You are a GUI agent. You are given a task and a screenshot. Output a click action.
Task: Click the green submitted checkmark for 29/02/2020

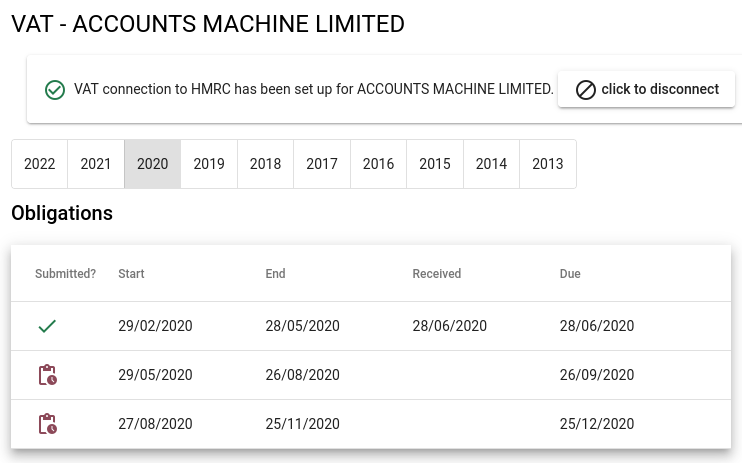point(46,326)
